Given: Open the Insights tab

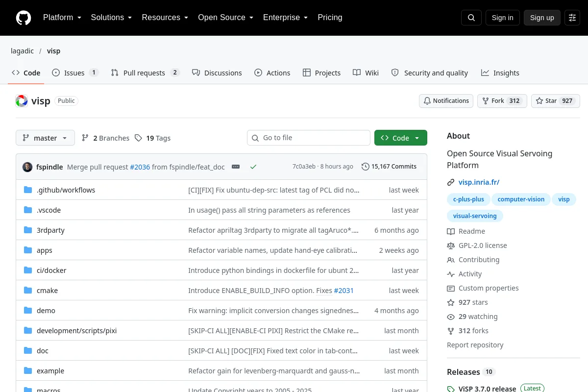Looking at the screenshot, I should point(500,73).
